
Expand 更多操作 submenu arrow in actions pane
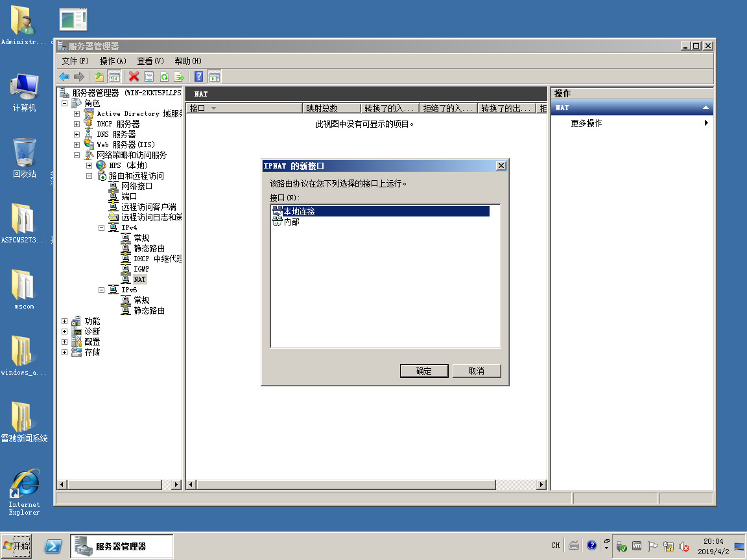click(x=706, y=123)
